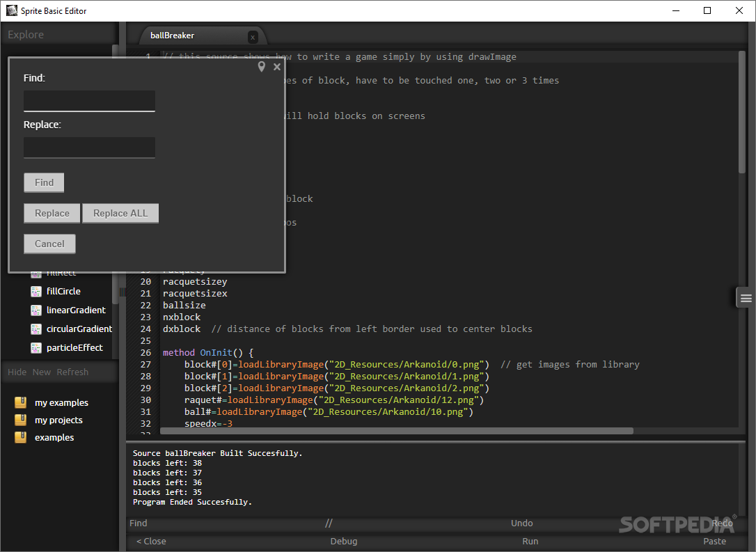Image resolution: width=756 pixels, height=552 pixels.
Task: Click the line 21 racquetsizex code
Action: click(195, 293)
